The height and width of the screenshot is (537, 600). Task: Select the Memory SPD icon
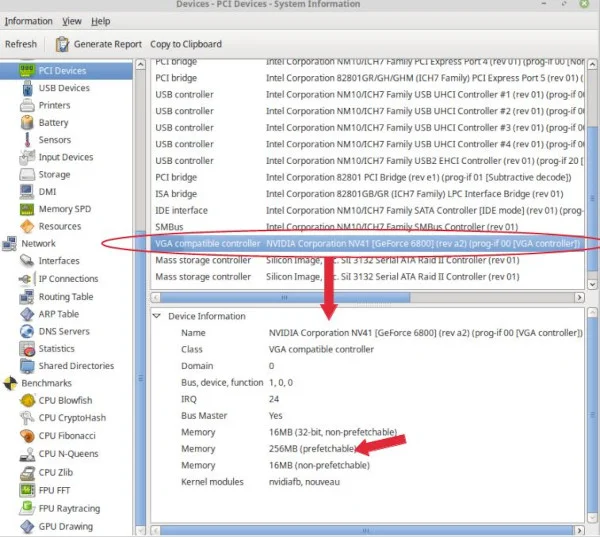tap(27, 209)
